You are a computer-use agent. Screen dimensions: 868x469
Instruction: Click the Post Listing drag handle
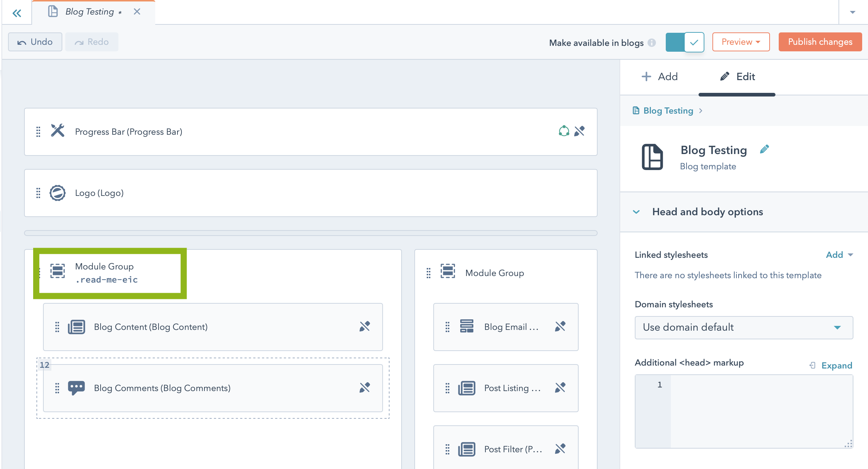(x=447, y=388)
